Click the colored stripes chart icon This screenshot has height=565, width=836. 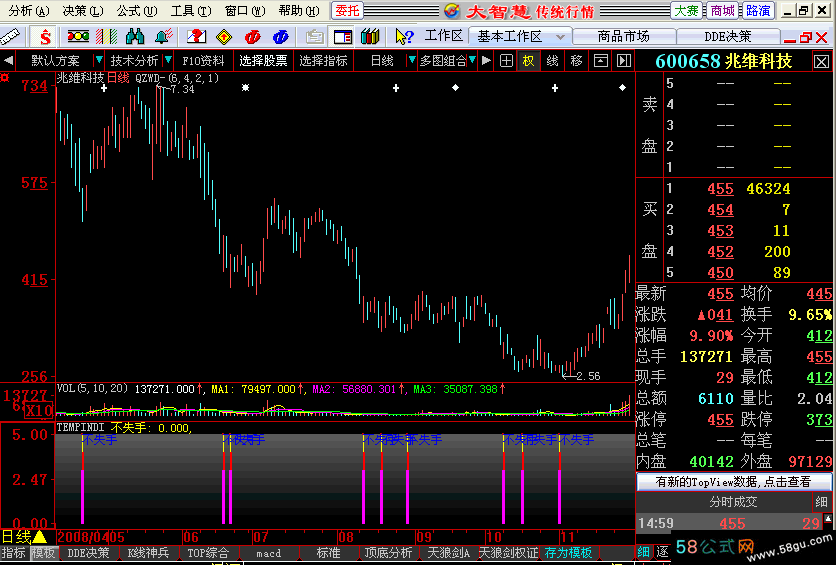[107, 36]
